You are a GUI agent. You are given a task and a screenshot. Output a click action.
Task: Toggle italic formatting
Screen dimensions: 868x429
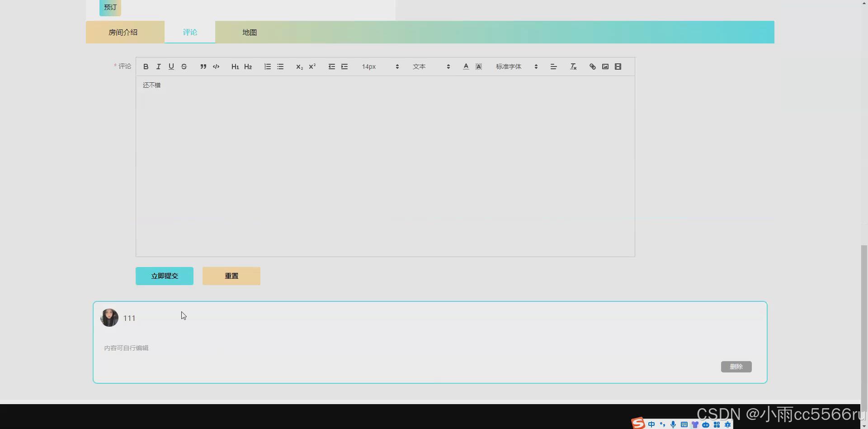click(x=158, y=67)
